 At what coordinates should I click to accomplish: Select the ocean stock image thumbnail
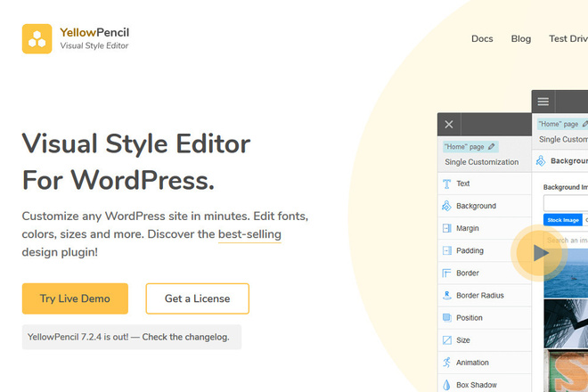[566, 273]
